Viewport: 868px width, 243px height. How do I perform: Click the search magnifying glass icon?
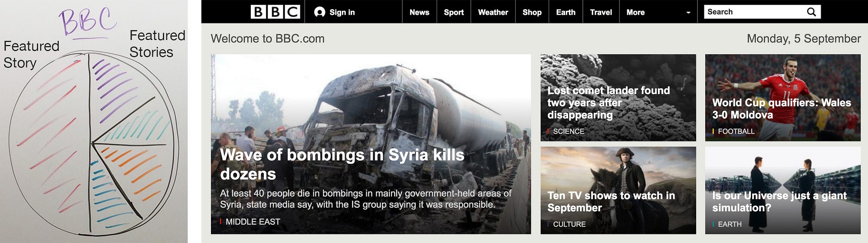(x=811, y=12)
